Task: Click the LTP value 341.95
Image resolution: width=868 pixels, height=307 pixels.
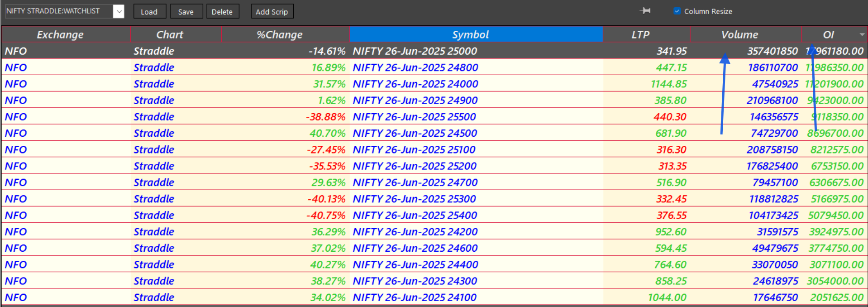Action: click(x=672, y=51)
